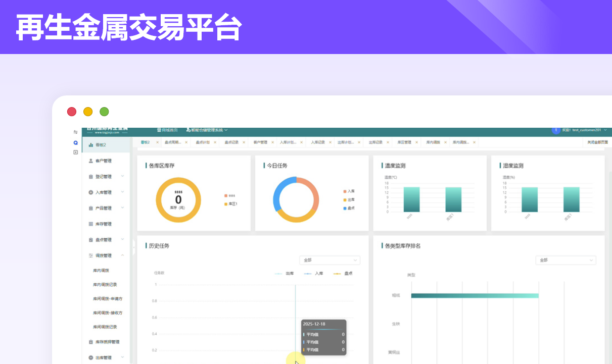This screenshot has width=612, height=364.
Task: Open the 全部 dropdown in 各类型库存排名
Action: (566, 260)
